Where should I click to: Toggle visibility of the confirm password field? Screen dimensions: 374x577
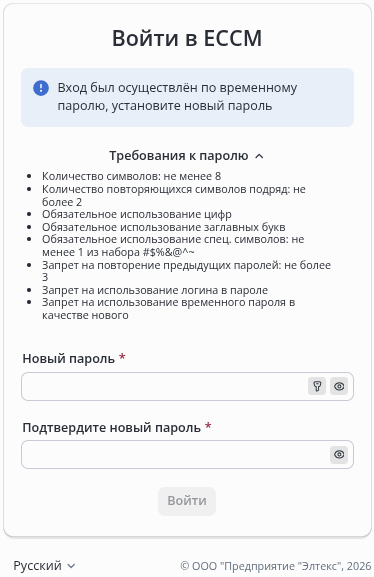[x=339, y=454]
